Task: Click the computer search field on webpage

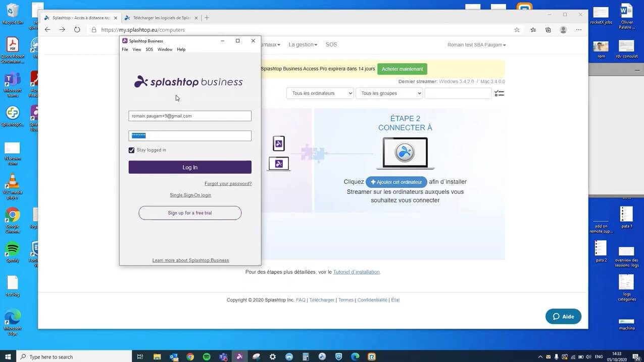Action: coord(458,93)
